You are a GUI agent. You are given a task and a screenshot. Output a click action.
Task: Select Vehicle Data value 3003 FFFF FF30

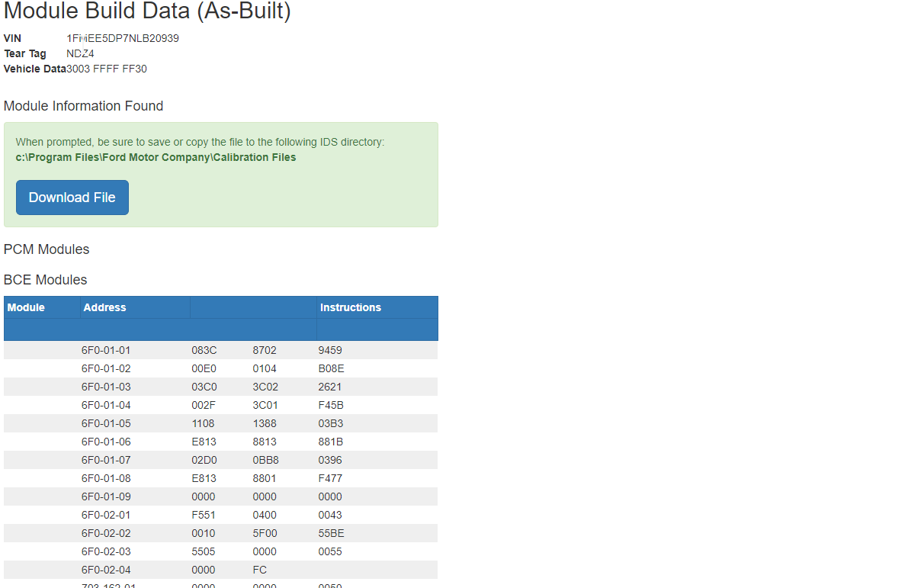pos(107,69)
